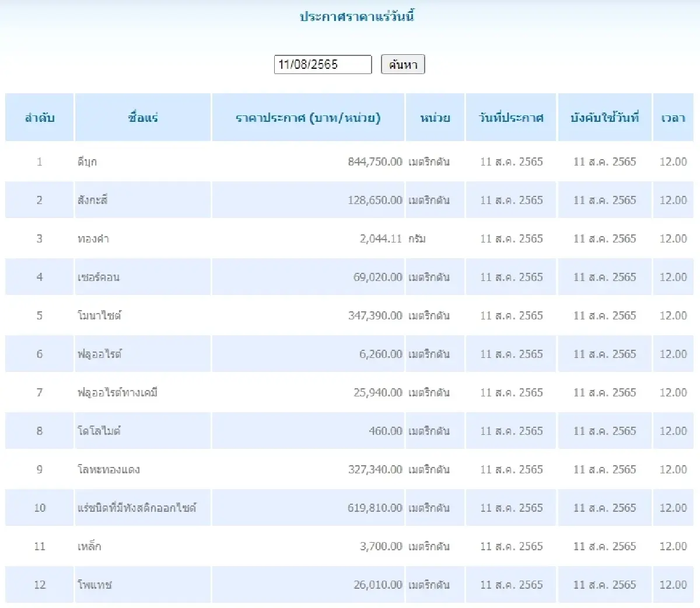Click the effective date in the โมนาไซต์ row
This screenshot has width=700, height=608.
pos(605,315)
